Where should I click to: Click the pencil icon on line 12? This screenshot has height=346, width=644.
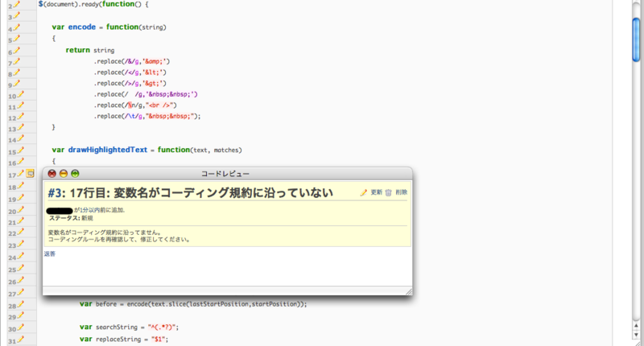[20, 117]
